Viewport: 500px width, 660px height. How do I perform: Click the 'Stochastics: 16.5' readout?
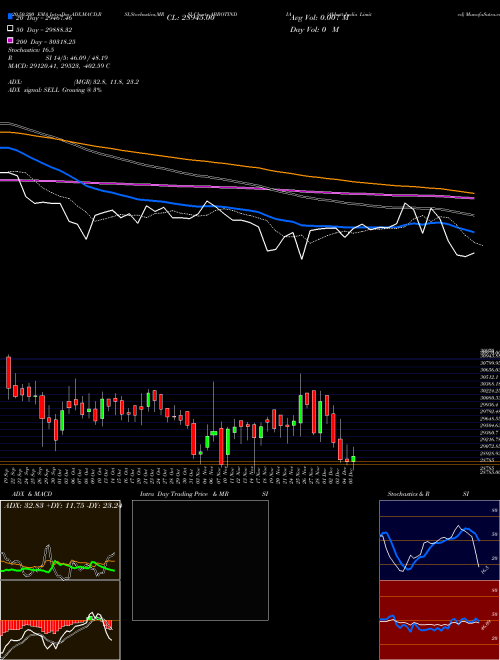(31, 50)
